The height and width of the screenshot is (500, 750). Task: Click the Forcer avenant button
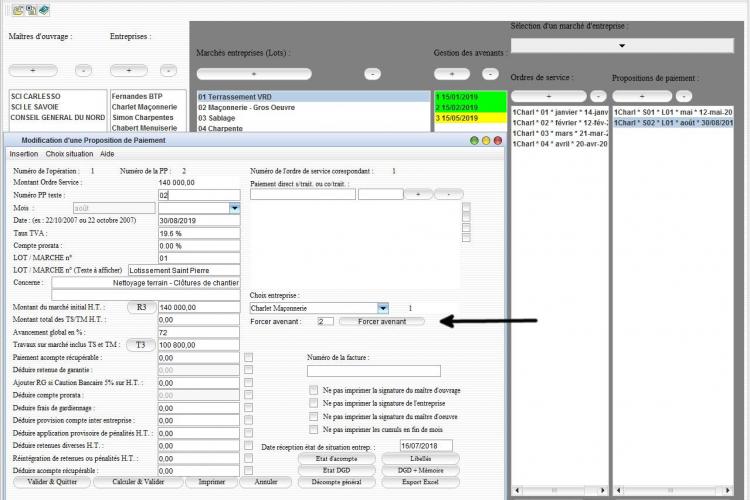coord(382,322)
